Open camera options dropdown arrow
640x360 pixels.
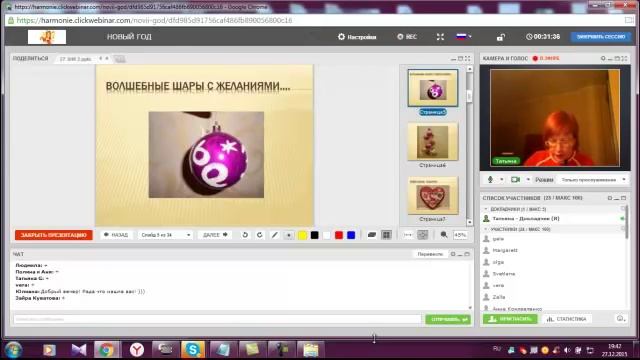528,180
